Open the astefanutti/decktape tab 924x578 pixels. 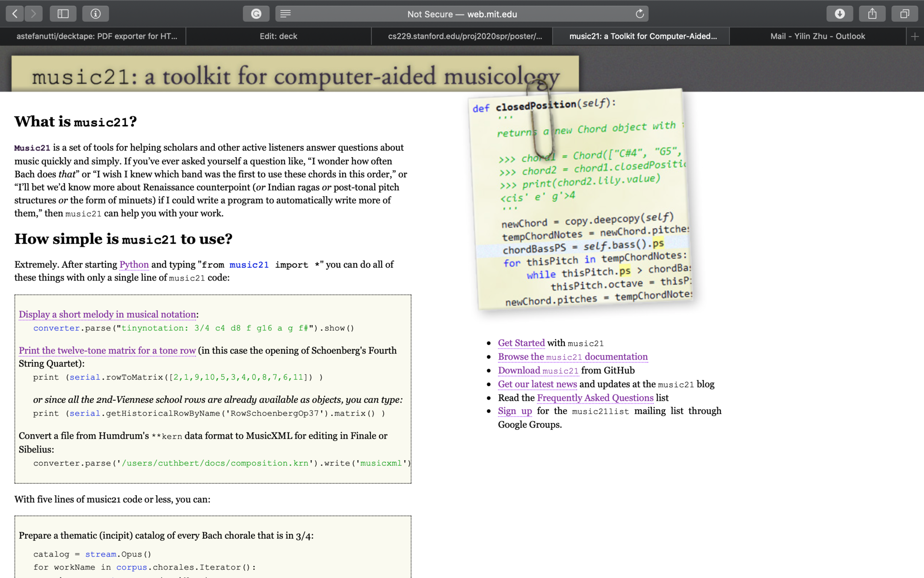coord(97,36)
